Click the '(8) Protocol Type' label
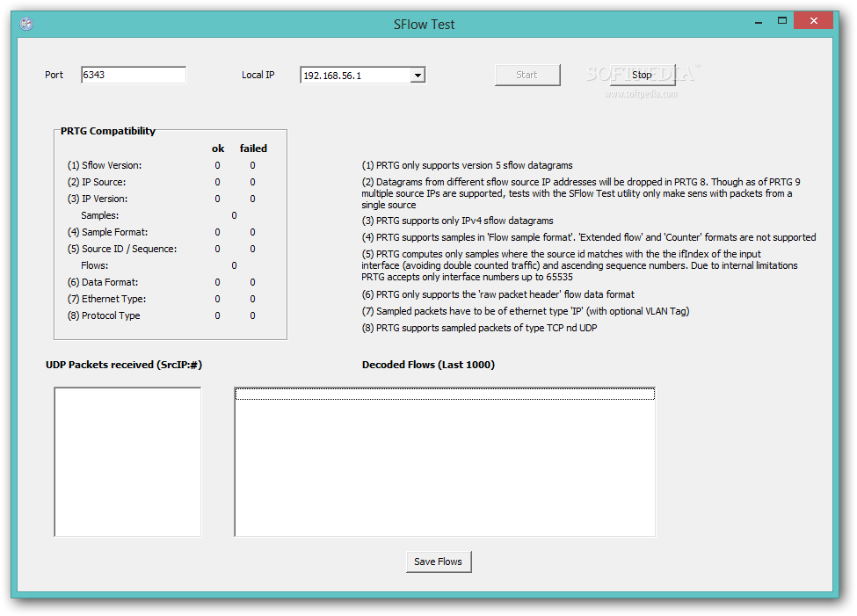857x616 pixels. click(104, 316)
